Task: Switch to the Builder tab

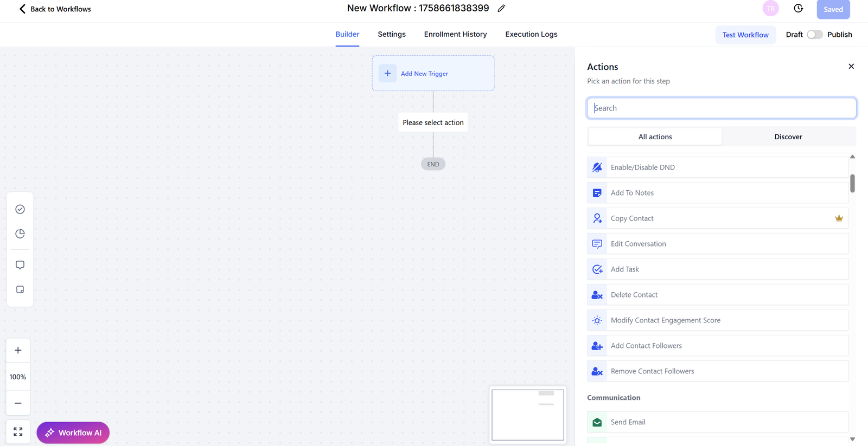Action: click(347, 34)
